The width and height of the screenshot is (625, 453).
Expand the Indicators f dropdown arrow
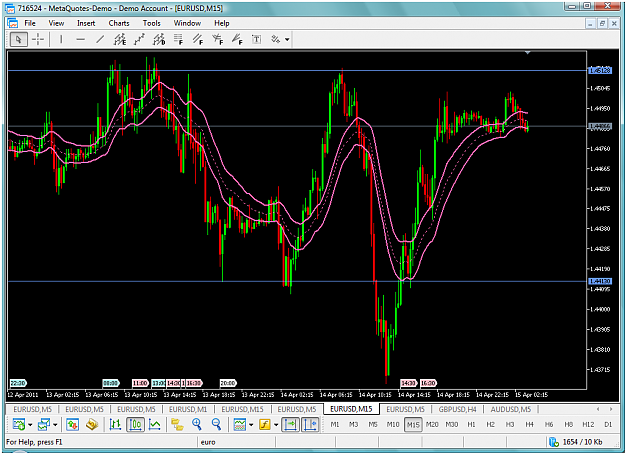pyautogui.click(x=276, y=425)
